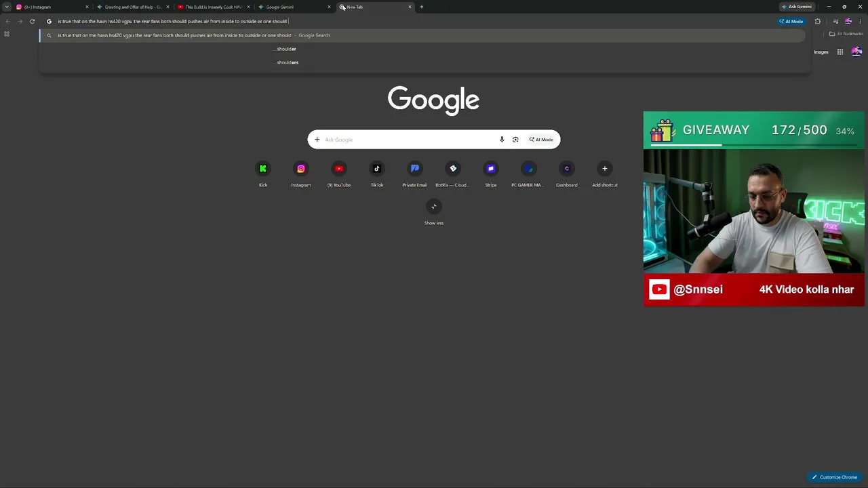Open the Google apps grid

pos(840,52)
